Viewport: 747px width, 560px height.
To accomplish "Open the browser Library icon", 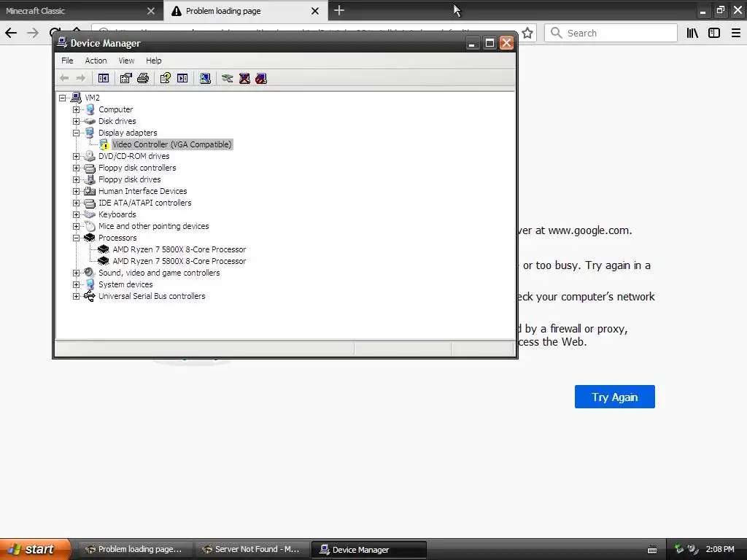I will 692,33.
